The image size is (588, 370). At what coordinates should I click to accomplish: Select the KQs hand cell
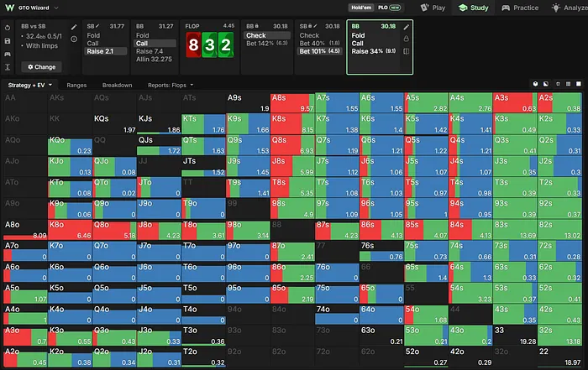114,124
